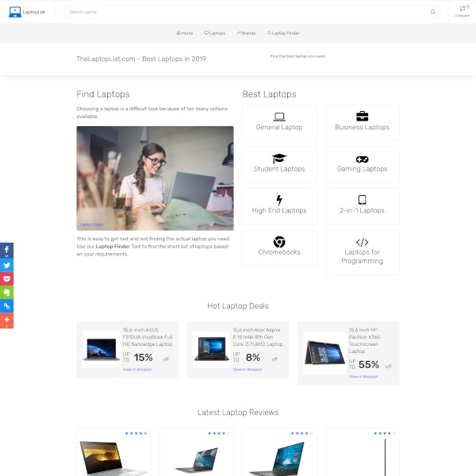Click the Chromebooks chrome icon

(279, 242)
